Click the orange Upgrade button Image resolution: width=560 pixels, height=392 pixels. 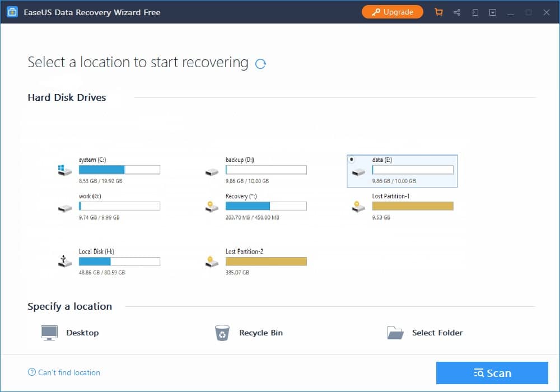coord(392,12)
